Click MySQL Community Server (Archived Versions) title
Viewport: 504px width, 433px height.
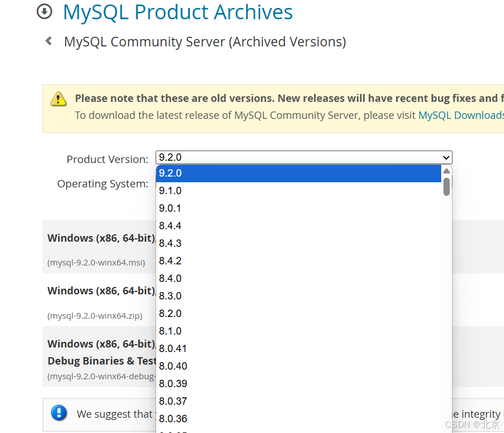(x=205, y=42)
